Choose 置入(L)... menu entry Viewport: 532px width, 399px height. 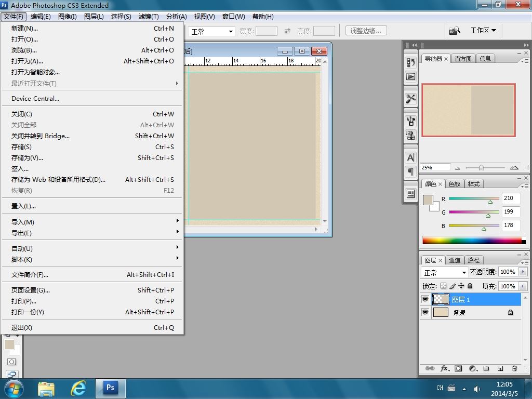point(92,206)
